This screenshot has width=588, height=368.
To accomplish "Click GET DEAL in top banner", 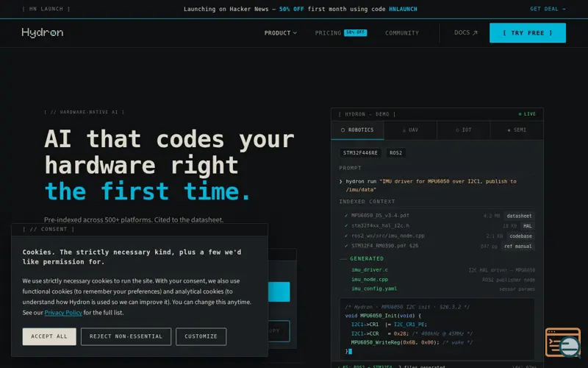I will (x=548, y=9).
